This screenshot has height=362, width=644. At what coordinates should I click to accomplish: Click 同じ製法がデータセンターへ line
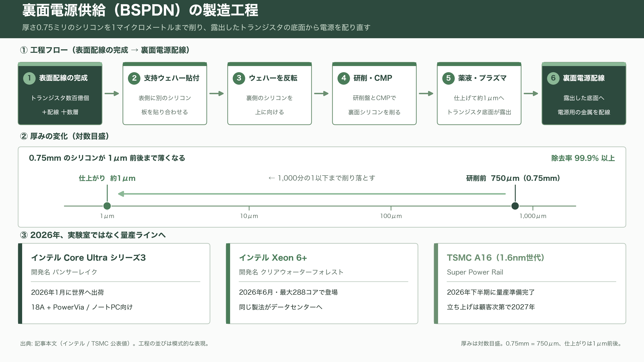[x=281, y=307]
